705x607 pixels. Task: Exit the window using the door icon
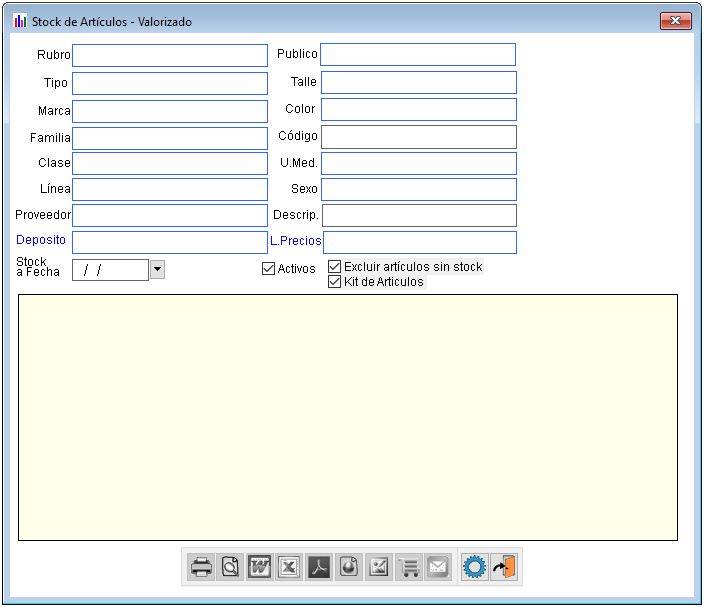coord(504,567)
